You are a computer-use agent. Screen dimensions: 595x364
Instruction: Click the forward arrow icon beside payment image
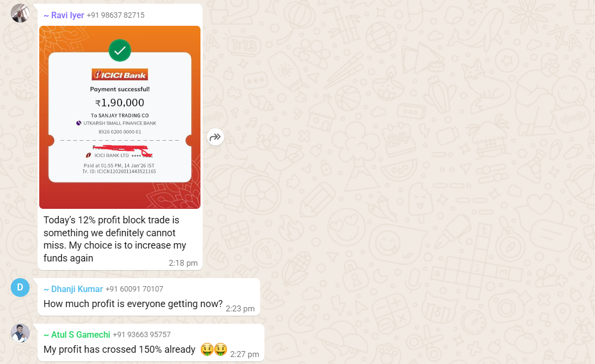215,137
